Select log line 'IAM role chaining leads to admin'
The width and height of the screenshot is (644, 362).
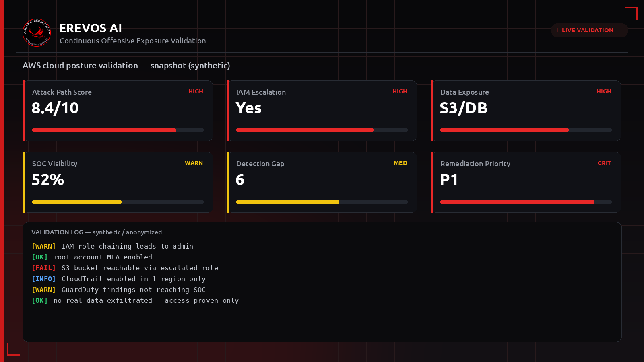click(x=127, y=246)
